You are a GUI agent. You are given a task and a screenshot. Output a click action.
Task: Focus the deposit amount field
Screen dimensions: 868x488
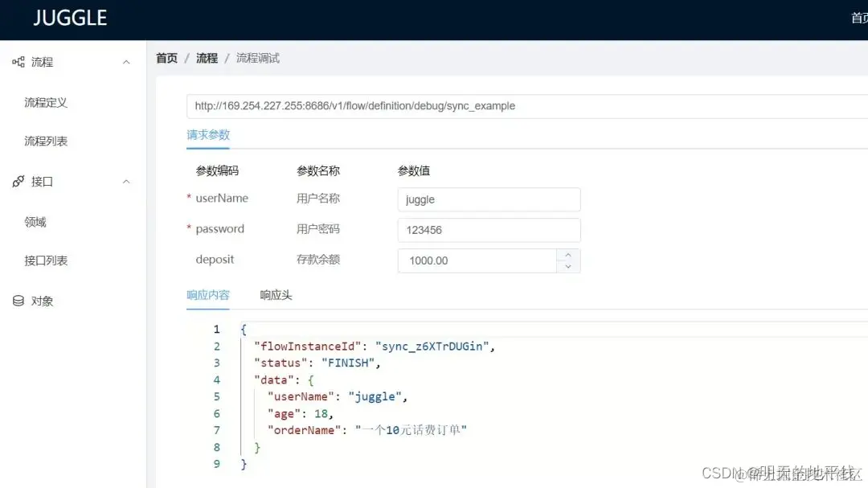[x=477, y=261]
